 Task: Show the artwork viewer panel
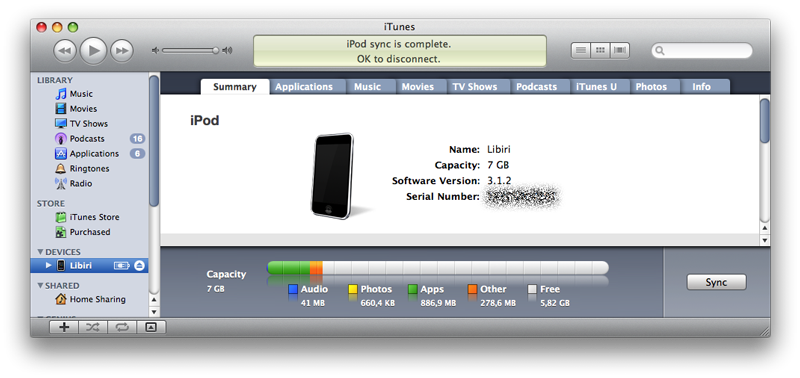coord(151,327)
